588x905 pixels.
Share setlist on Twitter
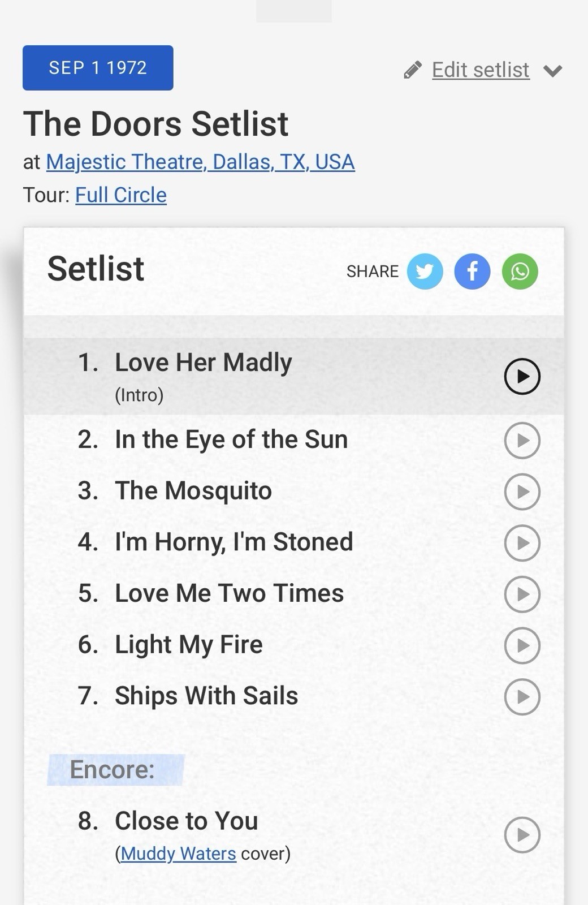click(x=425, y=271)
